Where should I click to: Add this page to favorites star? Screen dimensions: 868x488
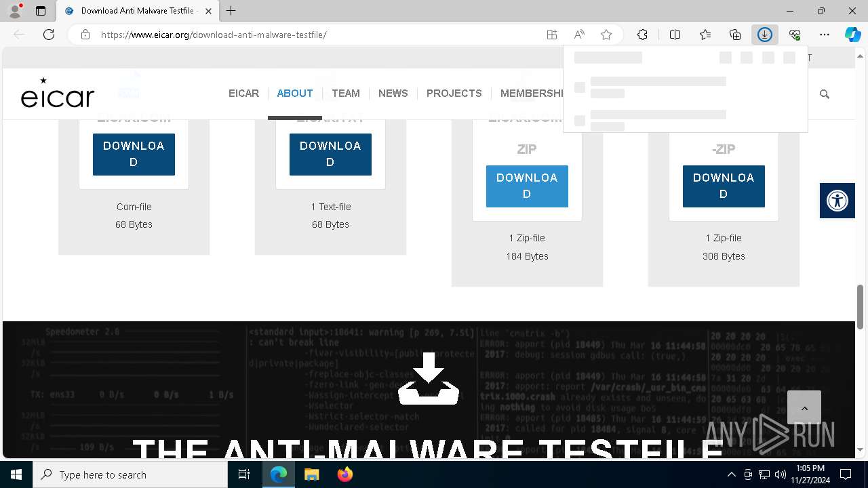pyautogui.click(x=606, y=35)
